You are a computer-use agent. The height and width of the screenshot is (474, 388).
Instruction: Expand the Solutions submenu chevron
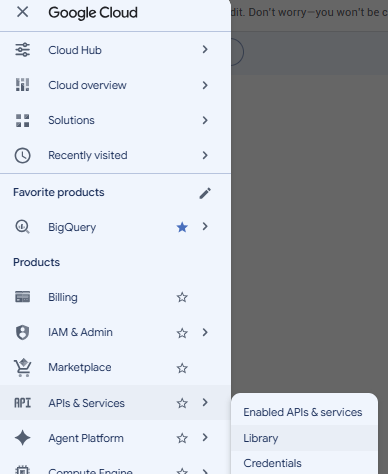(x=205, y=120)
